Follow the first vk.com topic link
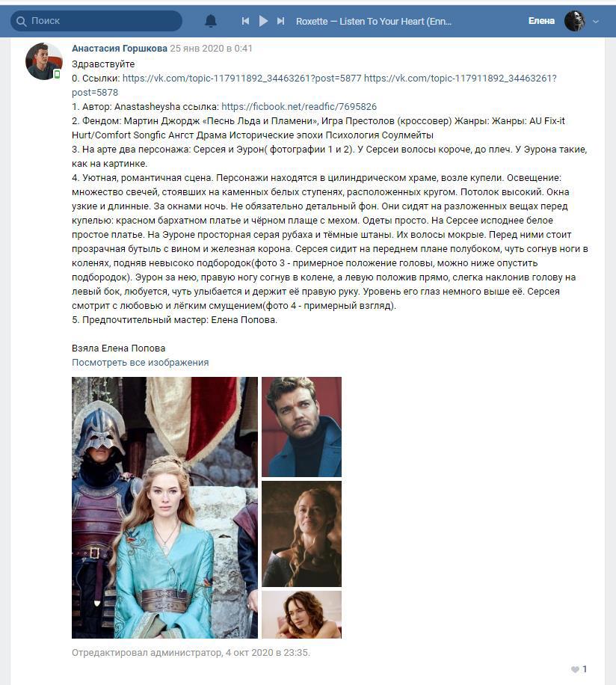 [242, 79]
